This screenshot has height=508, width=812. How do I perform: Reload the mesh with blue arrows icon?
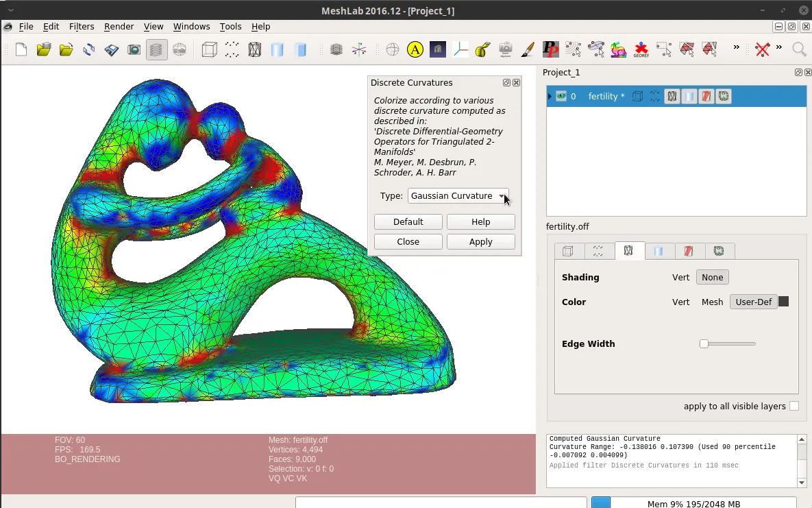coord(89,50)
